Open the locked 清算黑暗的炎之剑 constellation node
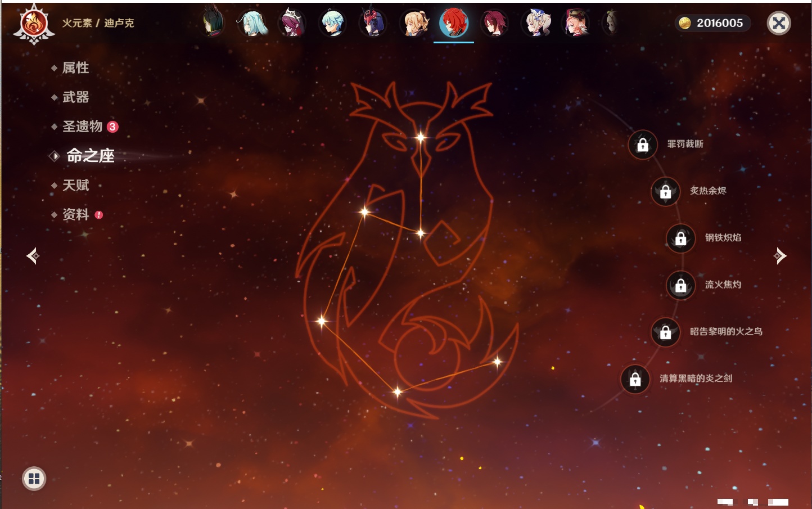Viewport: 812px width, 509px height. [x=635, y=380]
